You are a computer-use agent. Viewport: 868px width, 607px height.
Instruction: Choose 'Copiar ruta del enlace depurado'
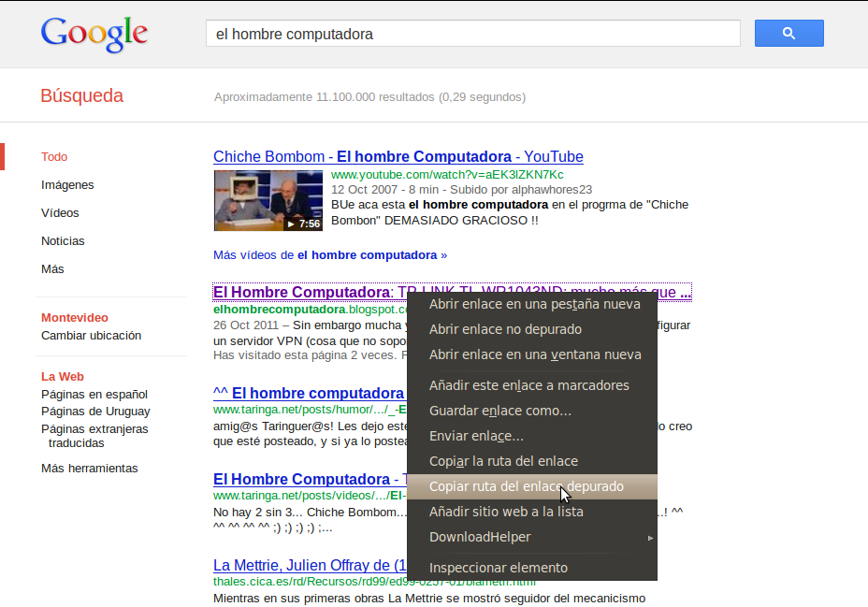[532, 486]
